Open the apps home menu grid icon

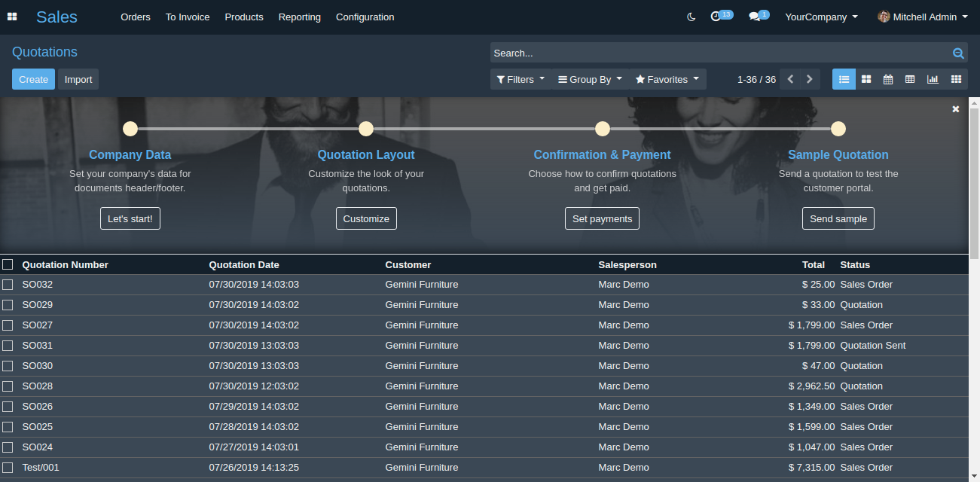[x=12, y=17]
